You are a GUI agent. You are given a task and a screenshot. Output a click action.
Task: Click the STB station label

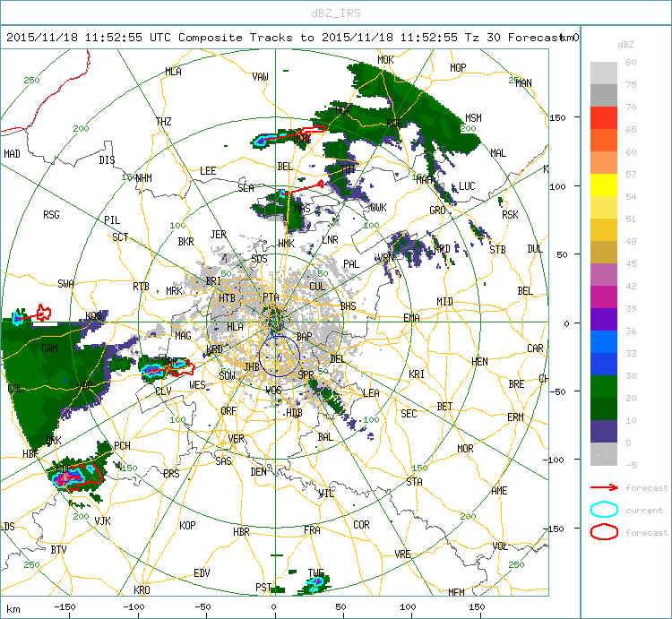click(497, 249)
